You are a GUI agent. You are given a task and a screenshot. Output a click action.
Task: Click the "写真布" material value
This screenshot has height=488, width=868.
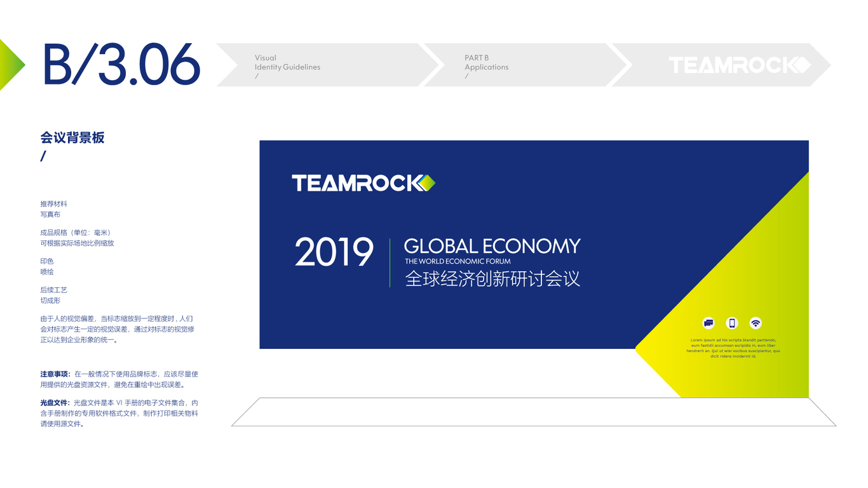(x=50, y=215)
